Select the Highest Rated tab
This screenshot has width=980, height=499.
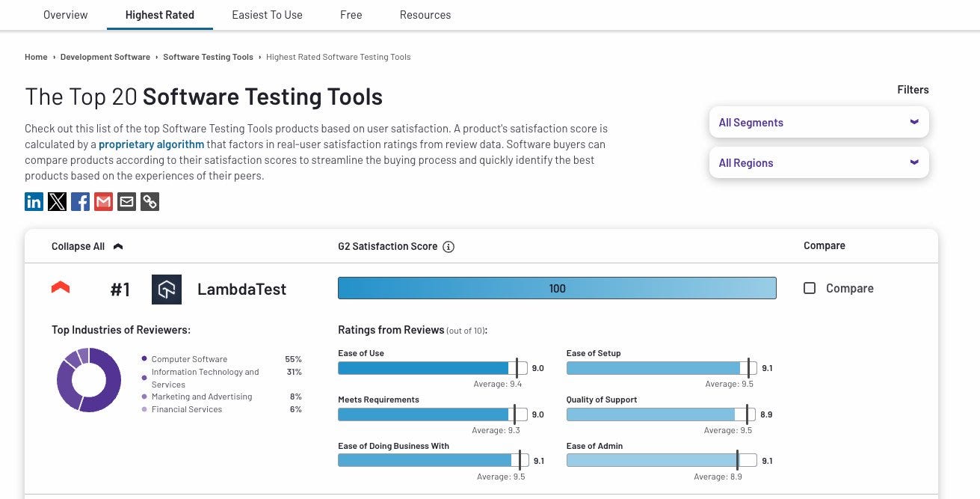tap(160, 15)
